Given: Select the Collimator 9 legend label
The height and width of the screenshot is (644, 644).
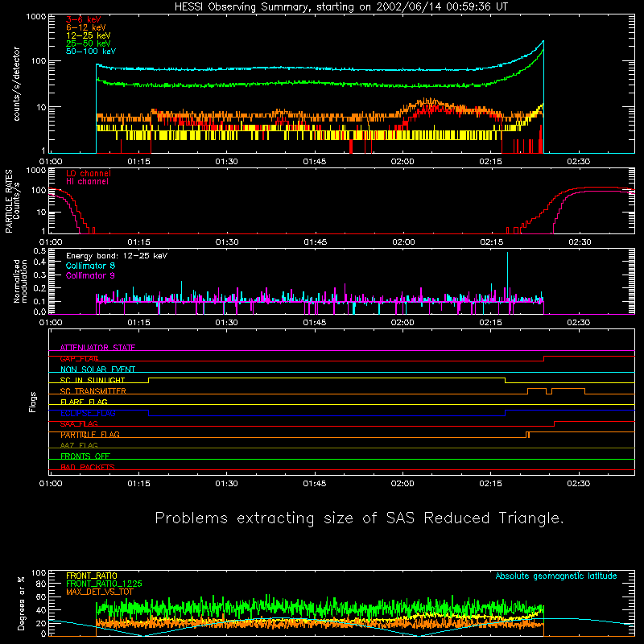Looking at the screenshot, I should pos(90,275).
